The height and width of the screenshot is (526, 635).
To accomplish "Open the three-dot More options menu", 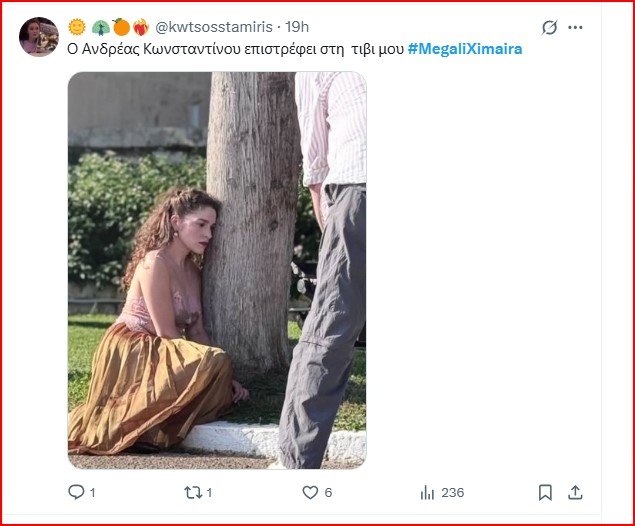I will pyautogui.click(x=575, y=28).
